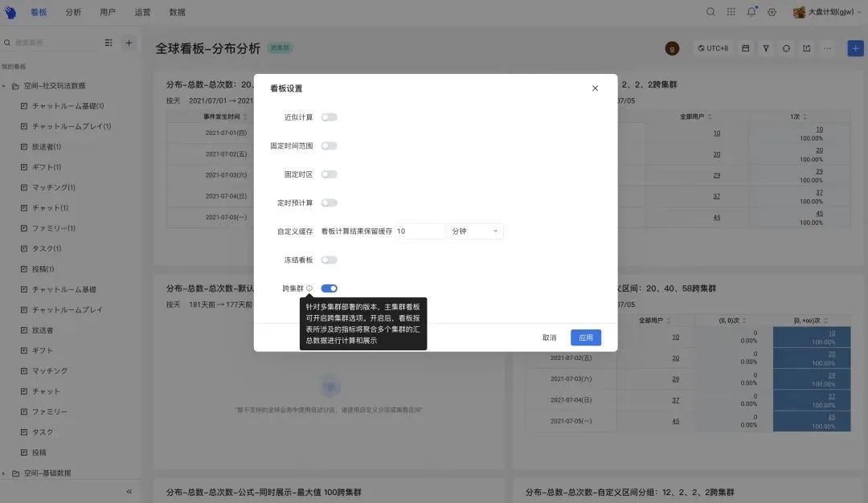Image resolution: width=868 pixels, height=503 pixels.
Task: Click the sidebar dashboard search field
Action: [51, 43]
